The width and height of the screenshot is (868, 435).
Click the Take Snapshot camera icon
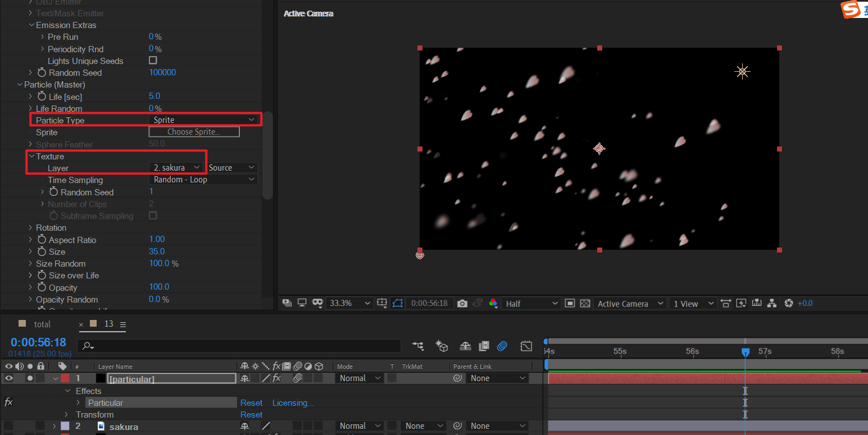[x=462, y=303]
